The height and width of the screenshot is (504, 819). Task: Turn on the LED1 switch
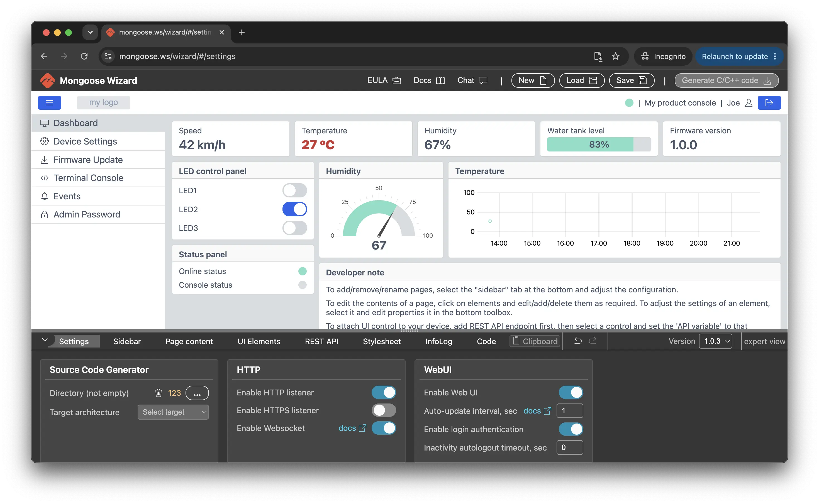294,190
